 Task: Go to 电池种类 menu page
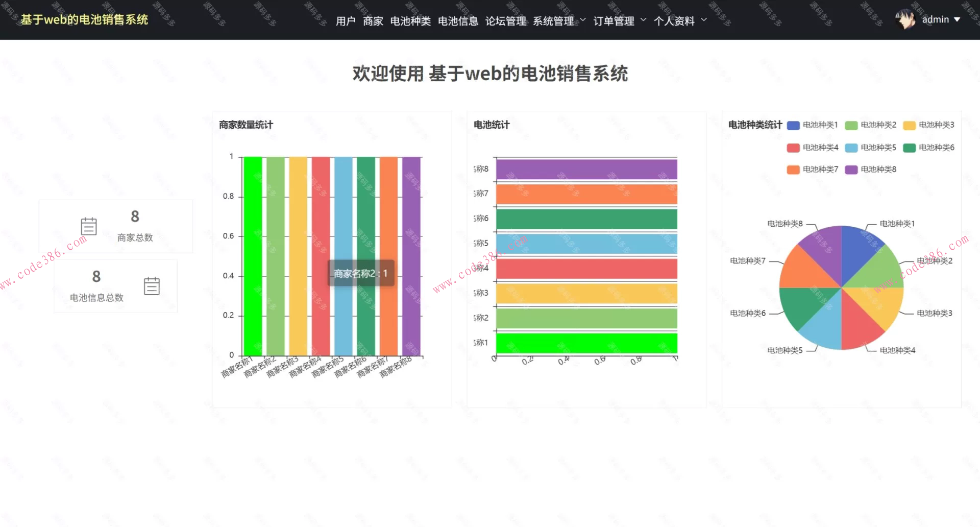(x=410, y=21)
